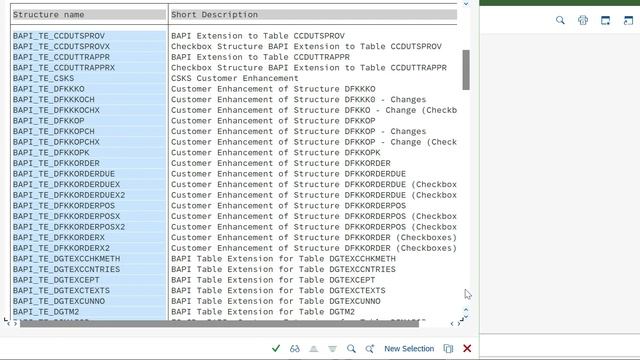The height and width of the screenshot is (360, 640).
Task: Select structure BAPI_TE_DFKKORDERX2
Action: tap(61, 248)
